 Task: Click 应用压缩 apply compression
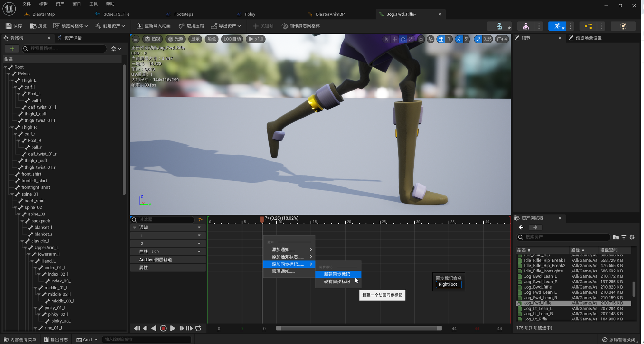[x=191, y=26]
